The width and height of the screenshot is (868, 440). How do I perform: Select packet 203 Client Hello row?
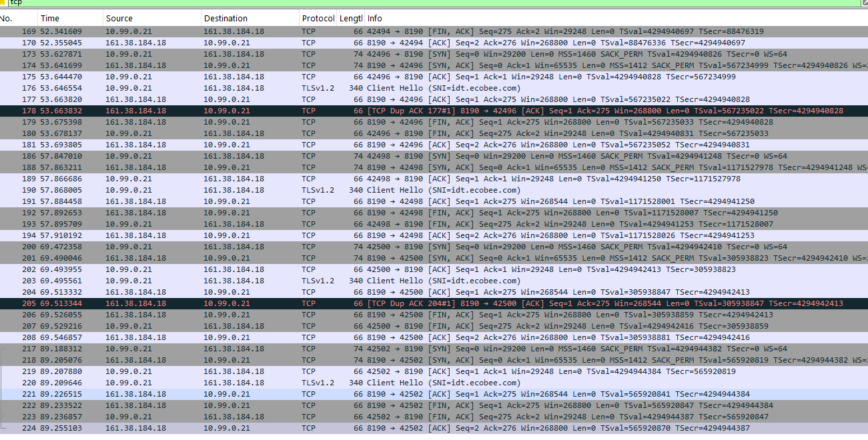(434, 281)
